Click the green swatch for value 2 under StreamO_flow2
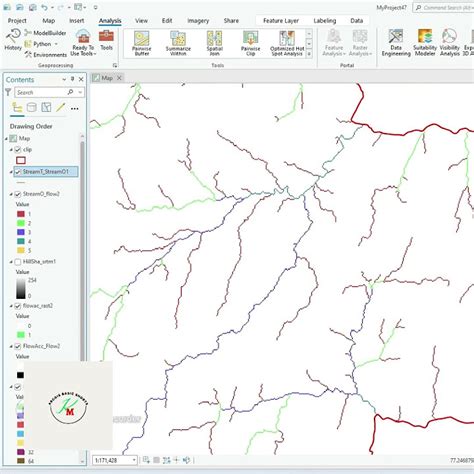This screenshot has width=474, height=474. pos(21,223)
